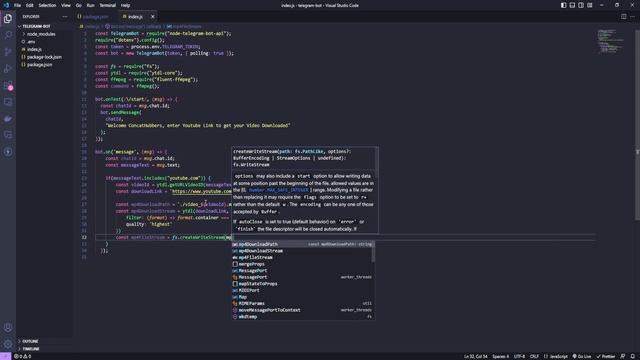Open the Edit menu
This screenshot has height=360, width=640.
[30, 5]
